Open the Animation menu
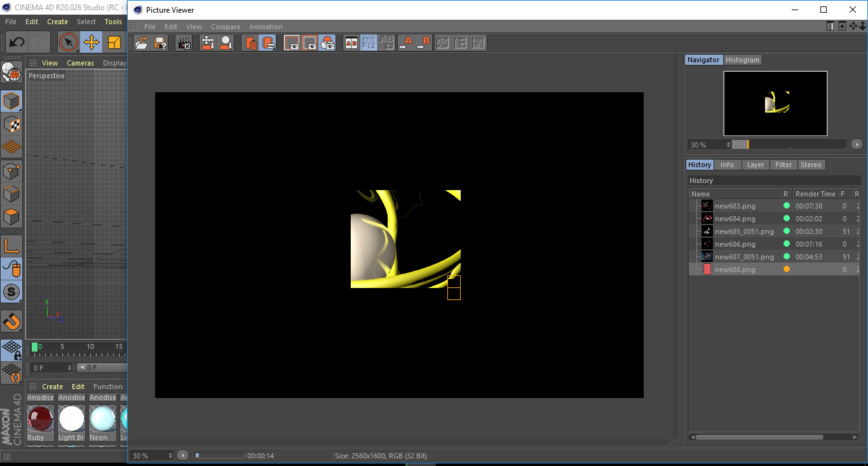This screenshot has height=466, width=868. (x=266, y=27)
